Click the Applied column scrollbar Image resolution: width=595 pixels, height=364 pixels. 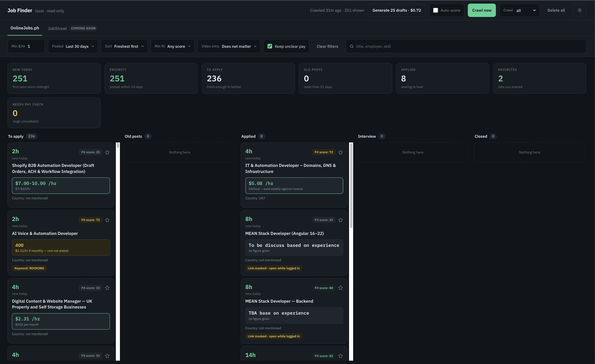351,251
